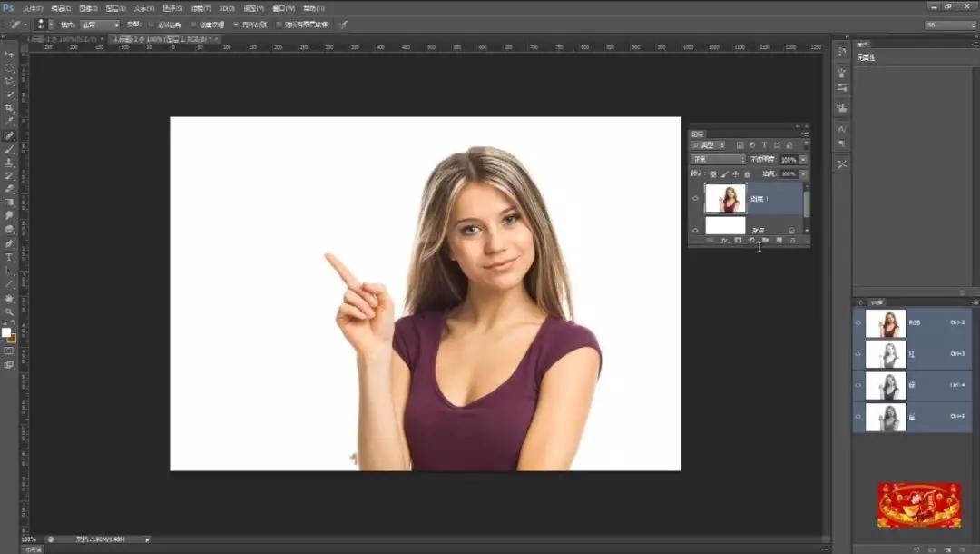Open Layers panel flyout menu
Screen dimensions: 980x554
(x=805, y=134)
